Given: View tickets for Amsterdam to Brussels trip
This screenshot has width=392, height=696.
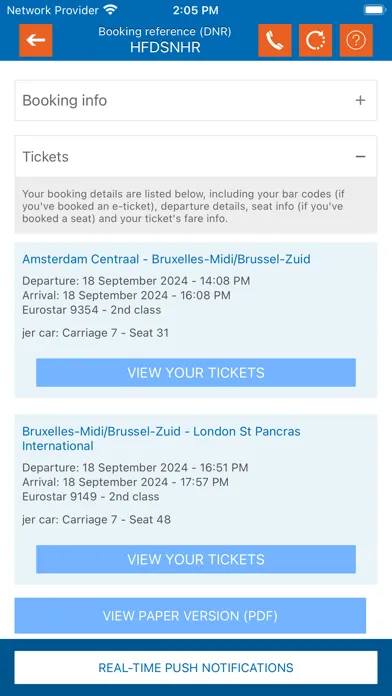Looking at the screenshot, I should pos(196,372).
